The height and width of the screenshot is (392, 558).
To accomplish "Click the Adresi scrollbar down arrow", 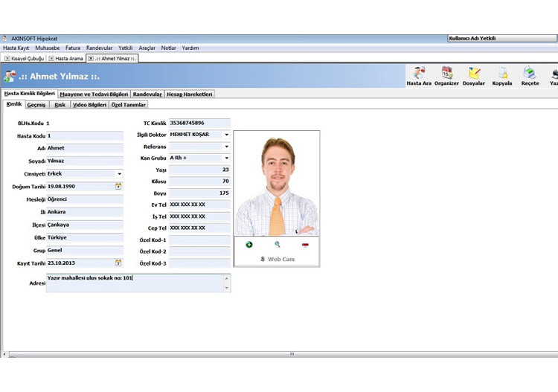I will pyautogui.click(x=227, y=288).
